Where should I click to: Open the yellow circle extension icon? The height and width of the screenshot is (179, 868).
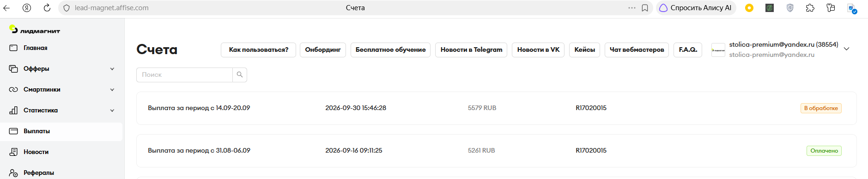(749, 8)
